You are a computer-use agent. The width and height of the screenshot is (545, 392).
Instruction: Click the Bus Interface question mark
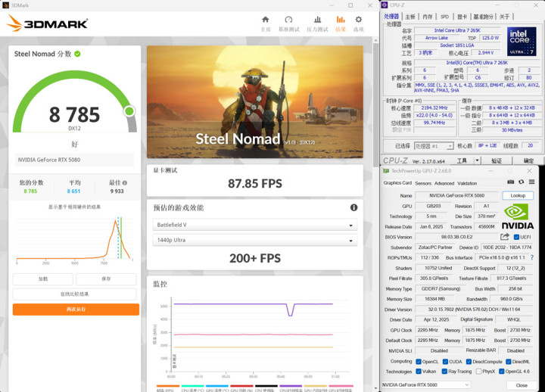coord(532,257)
